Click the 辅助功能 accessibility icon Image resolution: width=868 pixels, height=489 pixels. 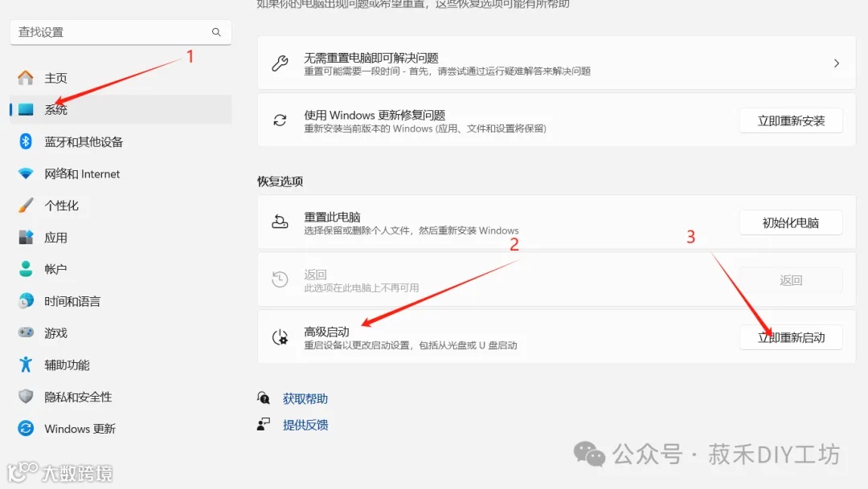click(x=24, y=365)
